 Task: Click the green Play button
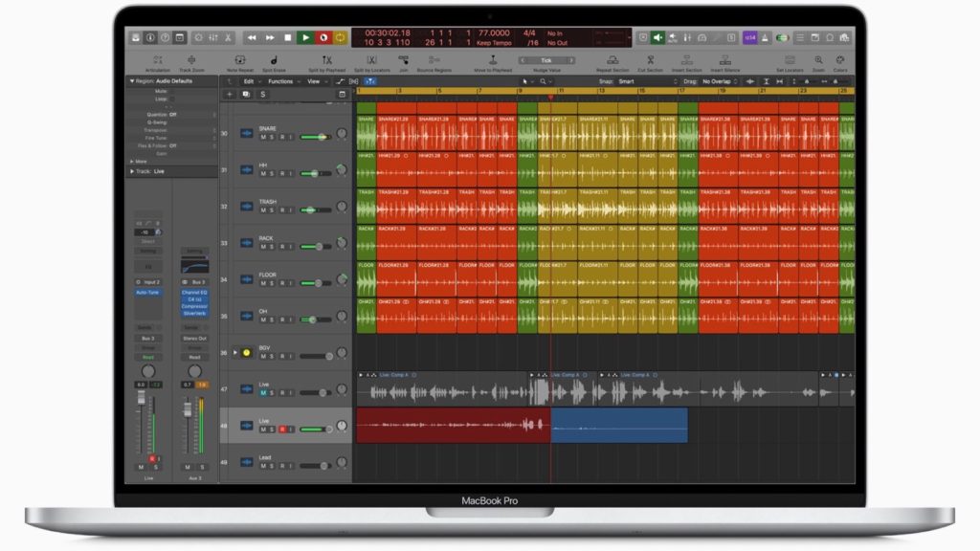[x=305, y=37]
